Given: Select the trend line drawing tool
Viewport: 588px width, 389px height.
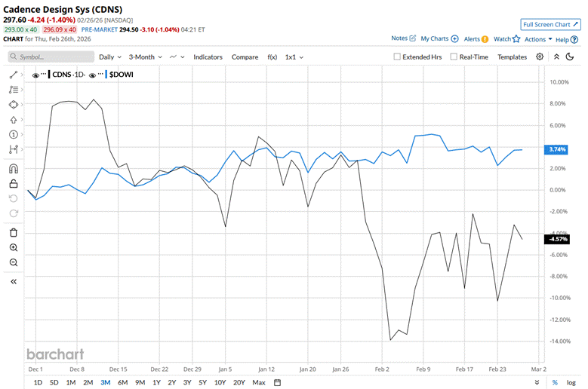Looking at the screenshot, I should coord(14,75).
